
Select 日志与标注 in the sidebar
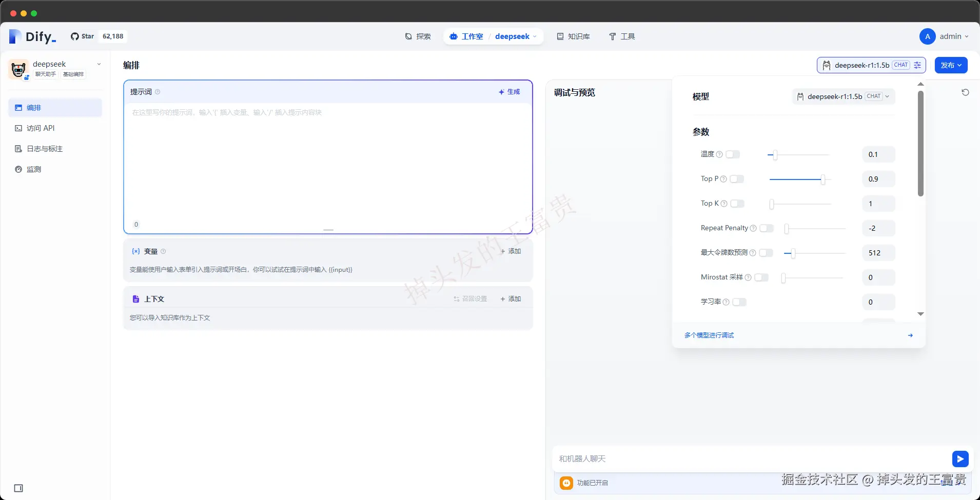tap(55, 149)
